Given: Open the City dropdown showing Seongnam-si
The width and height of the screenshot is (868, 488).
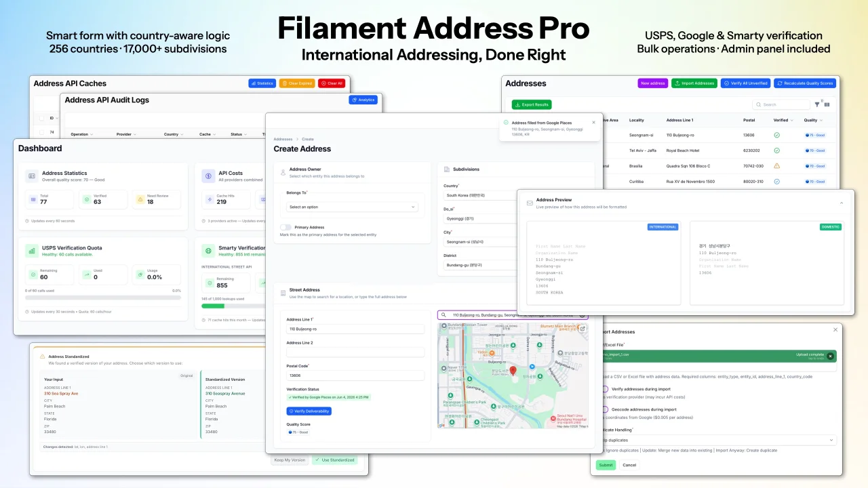Looking at the screenshot, I should [480, 242].
